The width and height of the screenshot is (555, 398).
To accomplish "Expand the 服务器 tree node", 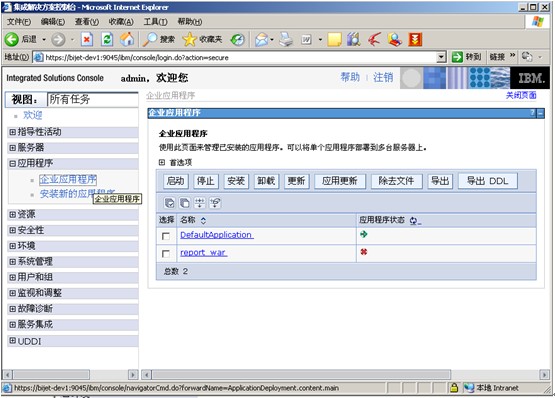I will (12, 148).
